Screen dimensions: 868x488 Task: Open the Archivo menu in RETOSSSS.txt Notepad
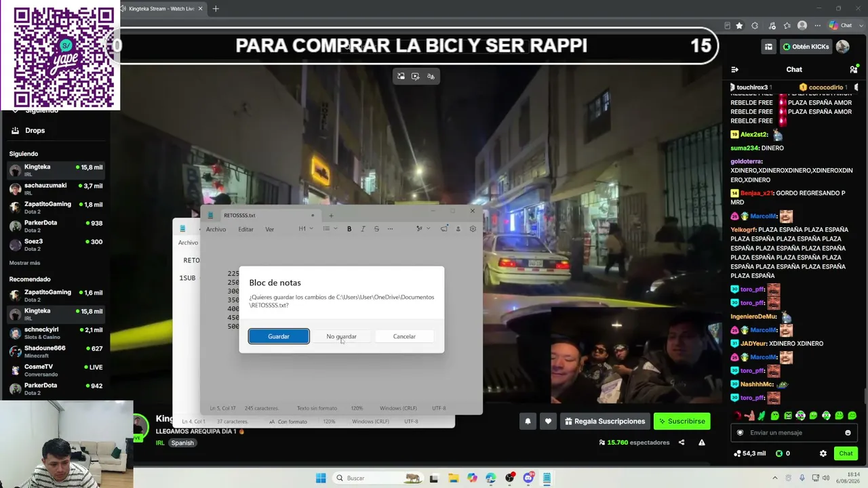[216, 229]
